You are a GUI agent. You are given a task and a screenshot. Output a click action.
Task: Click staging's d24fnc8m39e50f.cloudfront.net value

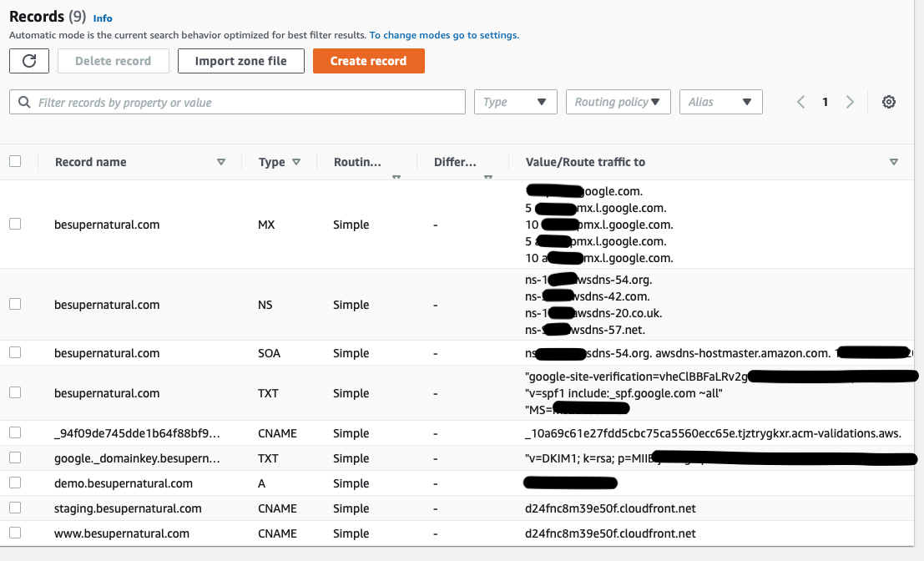click(610, 508)
